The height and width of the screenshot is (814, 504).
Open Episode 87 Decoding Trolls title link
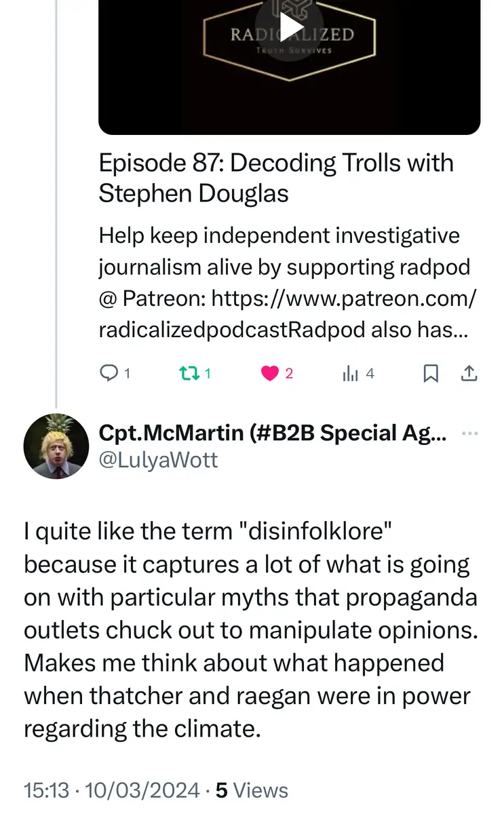[x=276, y=178]
